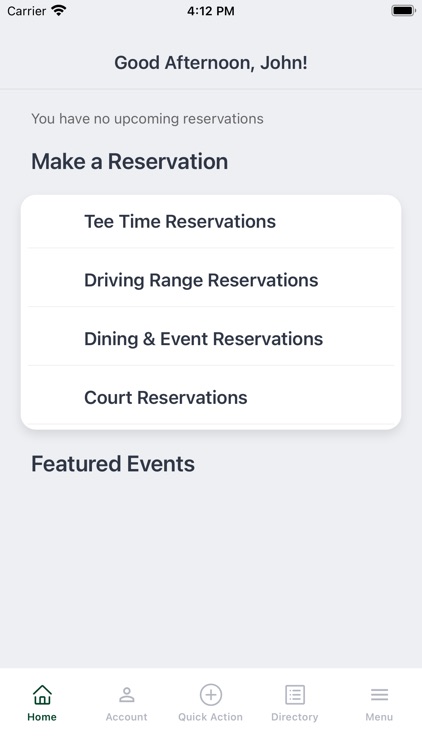
Task: Open the hamburger Menu icon
Action: pos(379,695)
